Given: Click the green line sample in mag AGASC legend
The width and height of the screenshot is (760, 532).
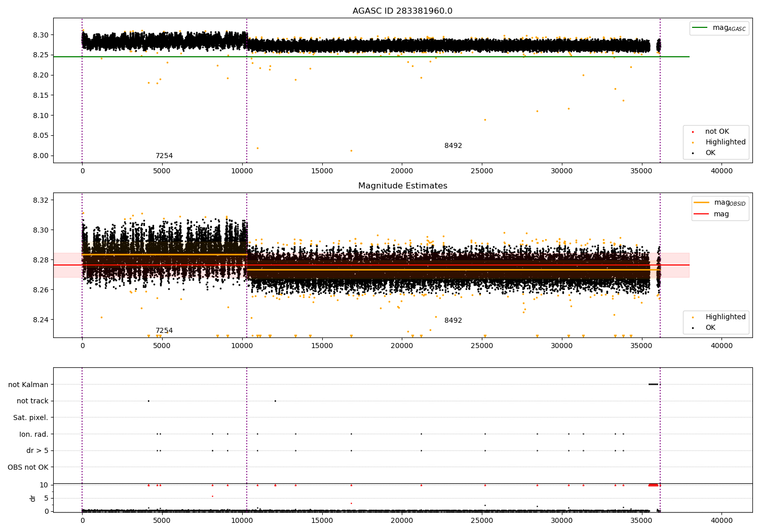Looking at the screenshot, I should click(x=700, y=28).
